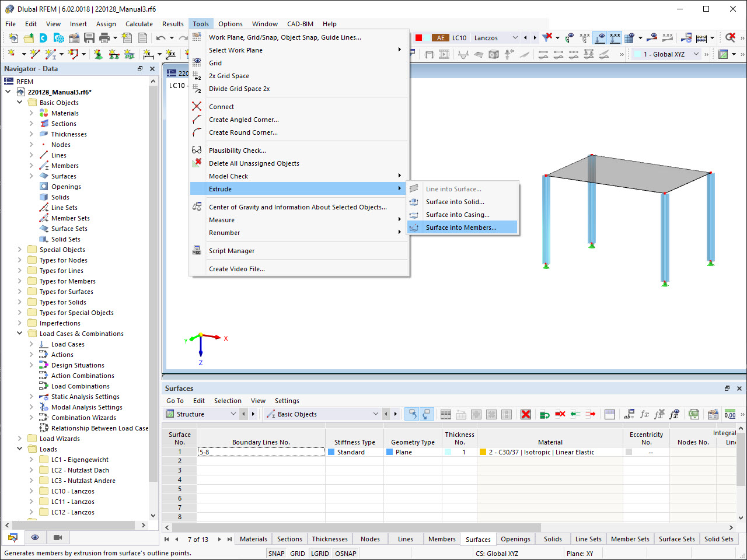Viewport: 747px width, 560px height.
Task: Switch to the Members table tab
Action: tap(442, 539)
